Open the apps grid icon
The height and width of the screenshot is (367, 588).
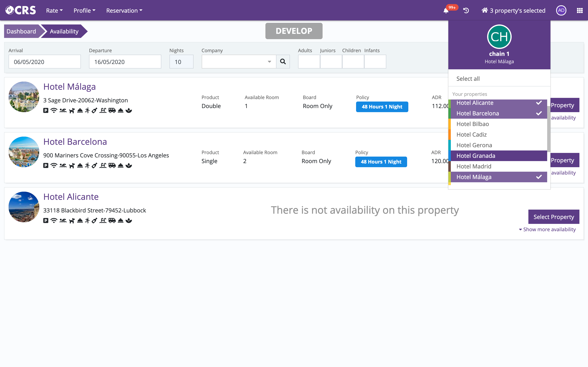coord(579,11)
